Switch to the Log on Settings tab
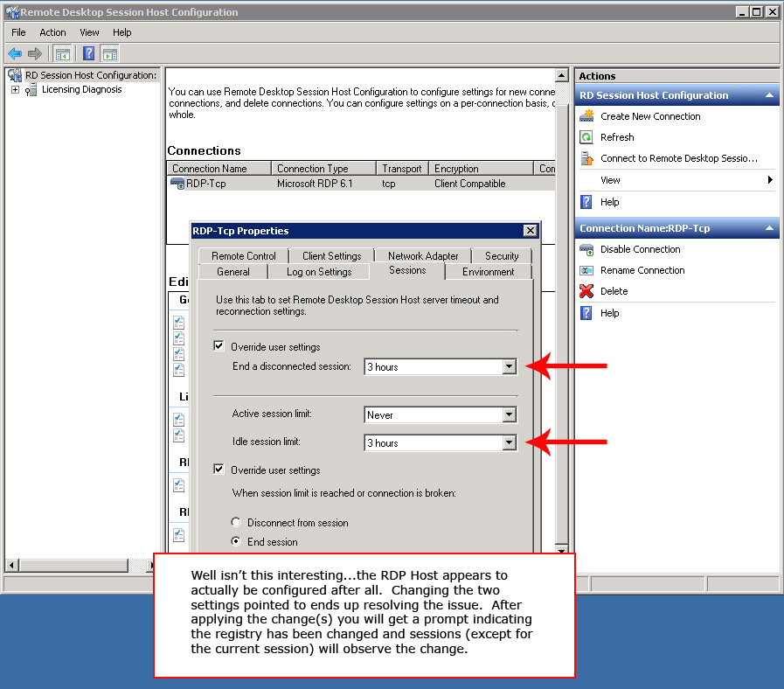 click(x=319, y=272)
